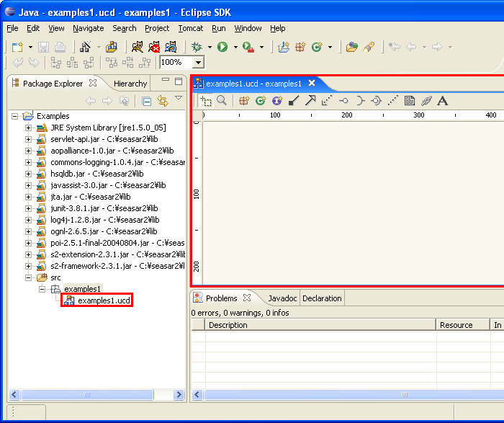The width and height of the screenshot is (504, 423).
Task: Choose the note tool in diagram toolbar
Action: (x=410, y=101)
